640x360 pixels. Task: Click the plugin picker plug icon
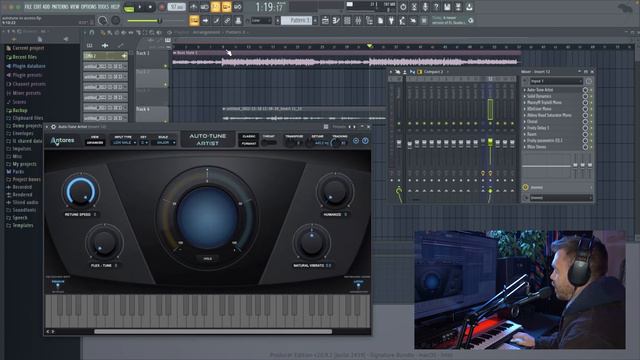point(391,20)
